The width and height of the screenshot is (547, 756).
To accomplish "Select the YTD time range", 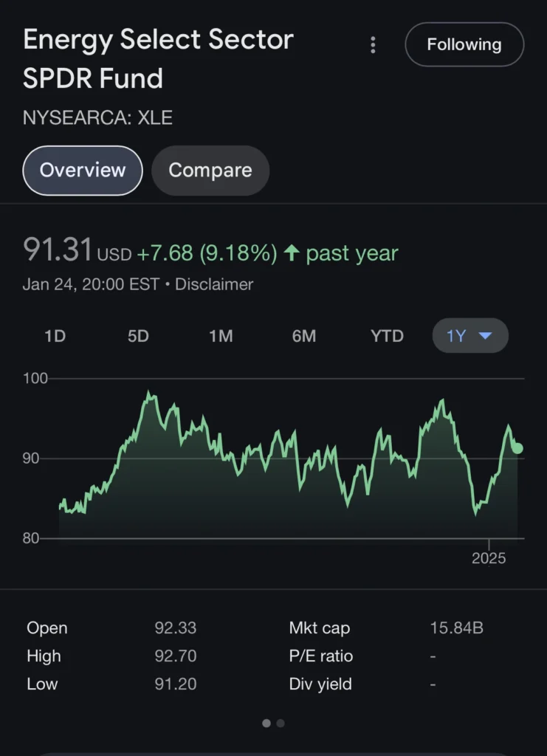I will point(387,336).
